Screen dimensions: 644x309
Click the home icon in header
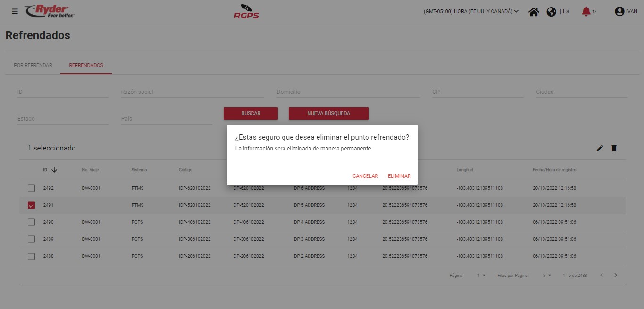534,12
